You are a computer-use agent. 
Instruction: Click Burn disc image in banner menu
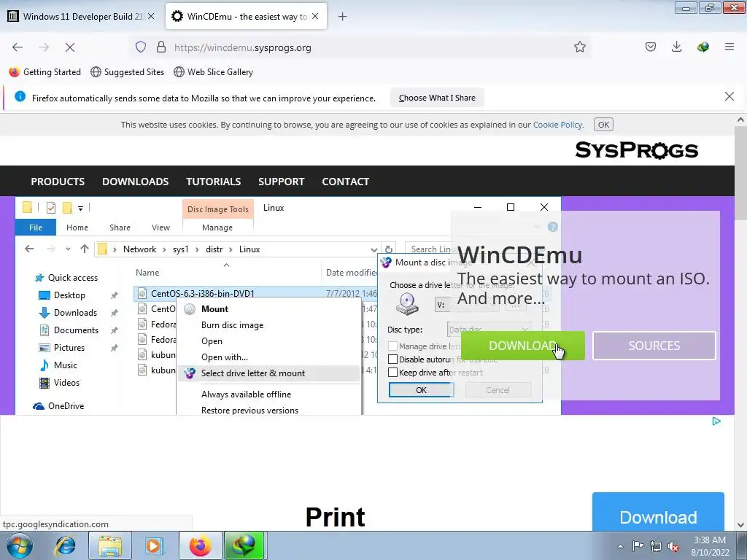coord(232,325)
